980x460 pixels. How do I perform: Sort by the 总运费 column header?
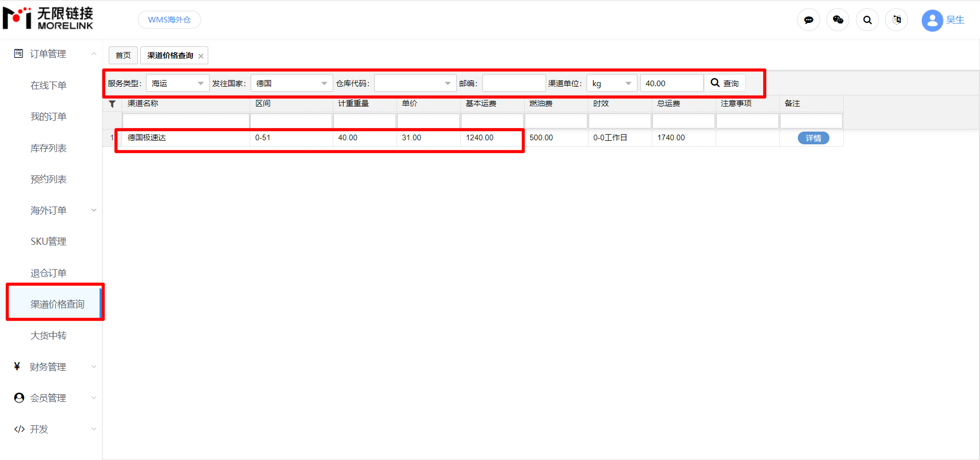coord(683,104)
